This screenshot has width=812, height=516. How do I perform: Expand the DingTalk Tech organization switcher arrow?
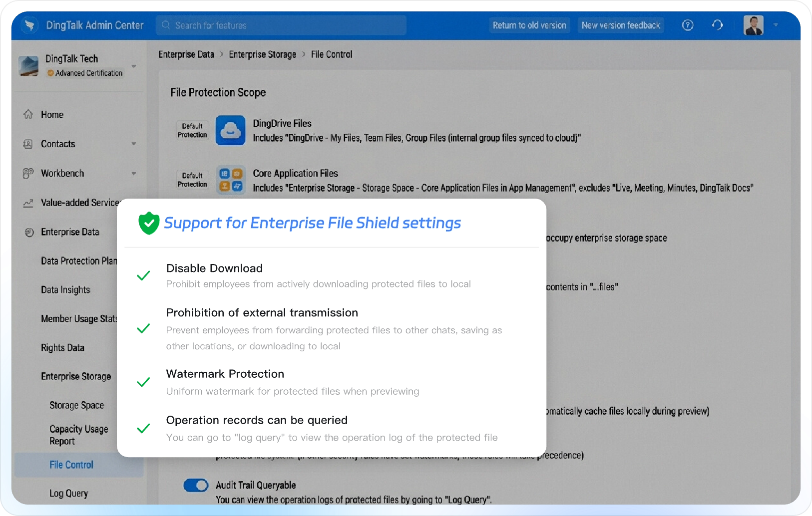134,66
